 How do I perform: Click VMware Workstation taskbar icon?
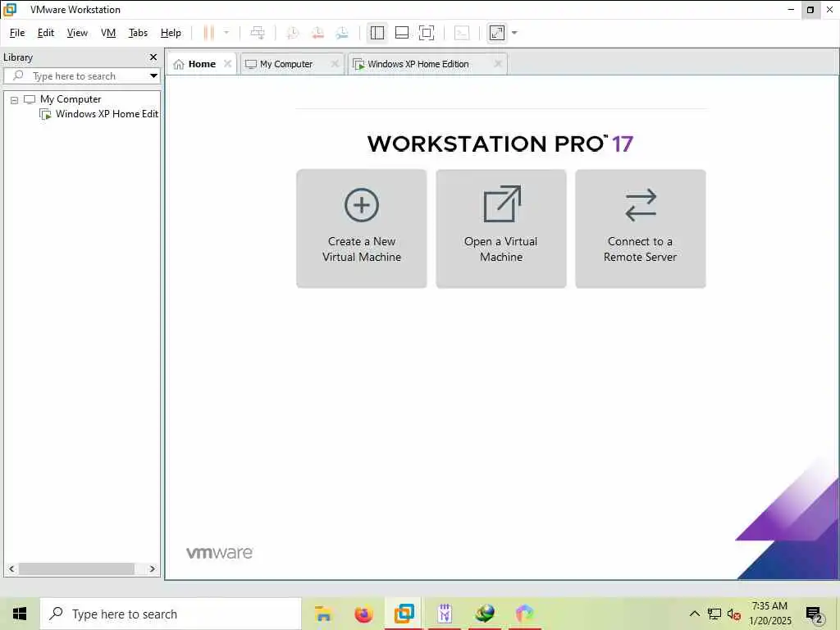tap(404, 614)
